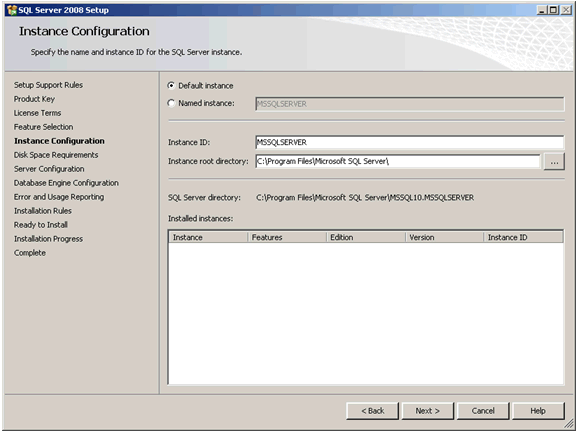This screenshot has height=433, width=578.
Task: Select Installation Rules step
Action: 43,211
